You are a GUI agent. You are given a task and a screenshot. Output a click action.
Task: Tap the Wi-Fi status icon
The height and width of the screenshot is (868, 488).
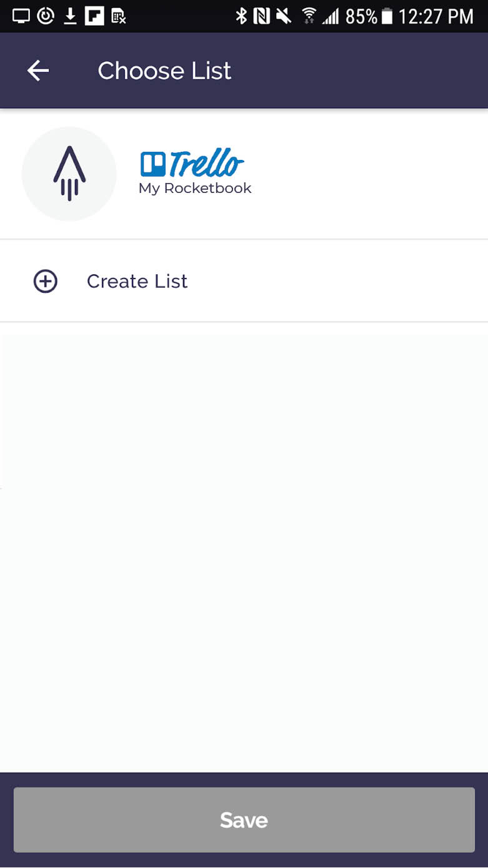[308, 16]
